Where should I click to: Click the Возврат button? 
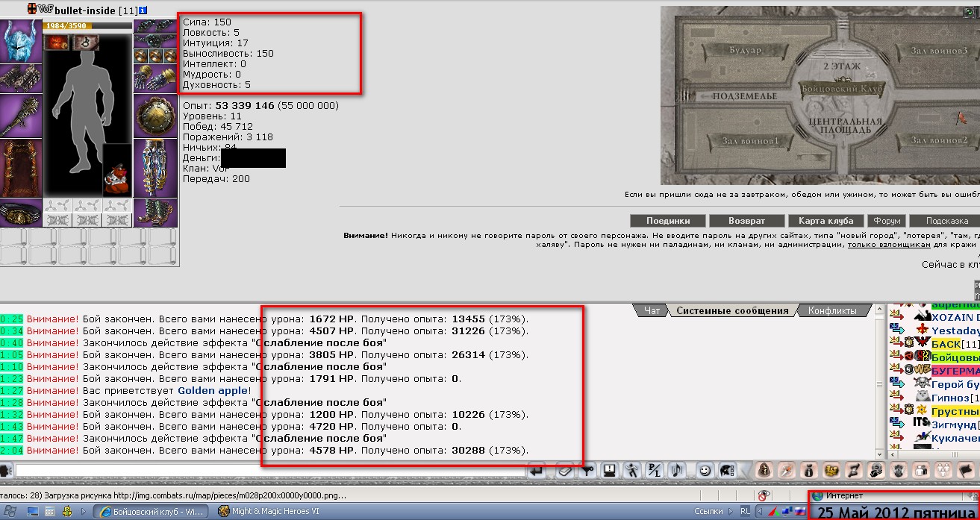[x=747, y=221]
